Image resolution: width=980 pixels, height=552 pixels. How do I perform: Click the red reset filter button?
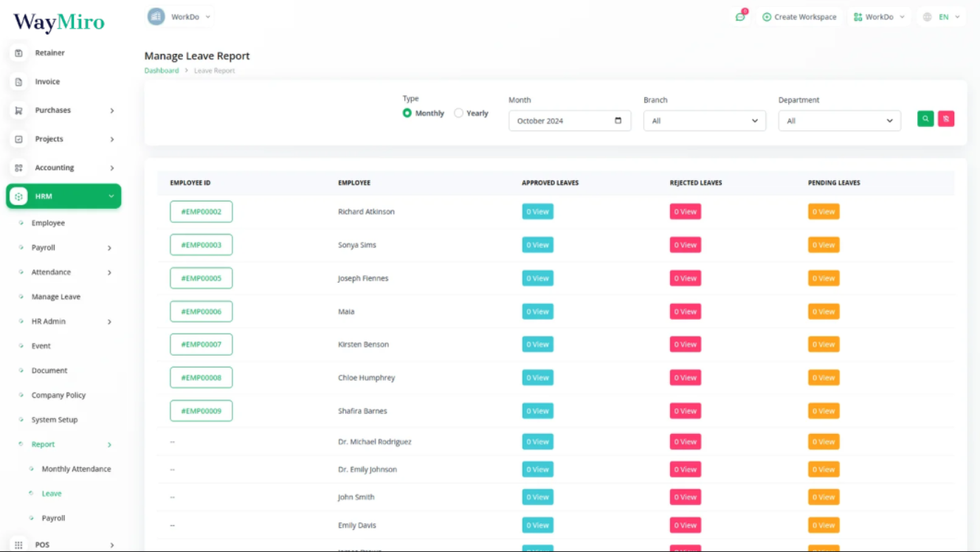point(946,118)
